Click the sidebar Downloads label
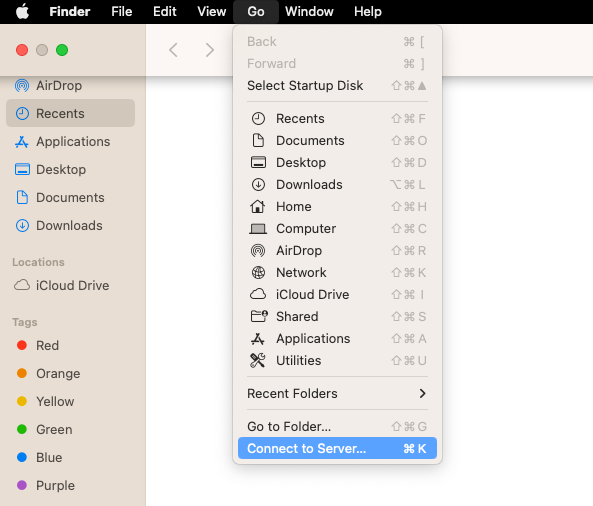Viewport: 593px width, 506px height. [x=69, y=226]
